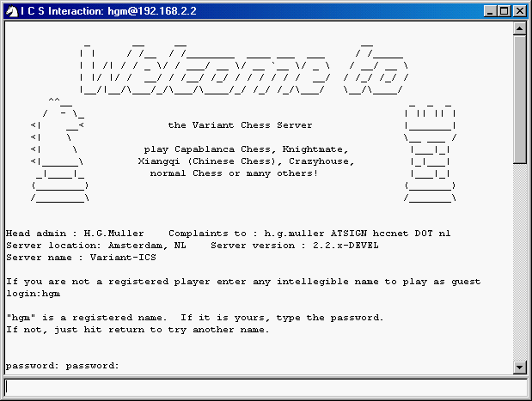Click the 'the Variant Chess Server' text
Viewport: 532px width, 401px height.
click(240, 125)
